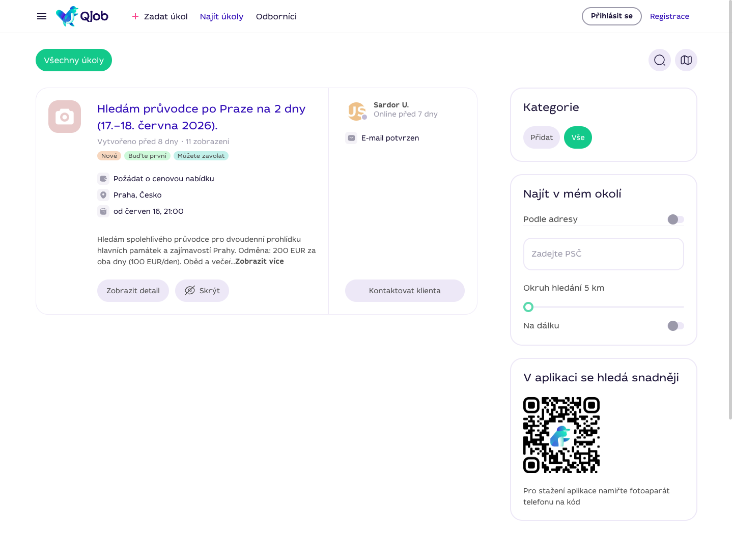The image size is (733, 560).
Task: Click the page vertical scrollbar
Action: coord(730,209)
